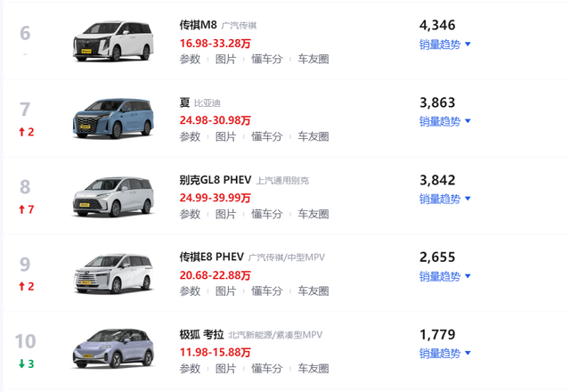Open 参数 for 极狐 考拉
The width and height of the screenshot is (570, 392).
190,369
